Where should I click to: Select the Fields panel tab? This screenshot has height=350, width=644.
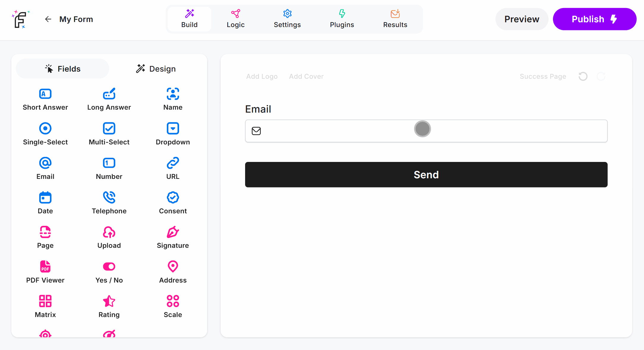pyautogui.click(x=62, y=69)
